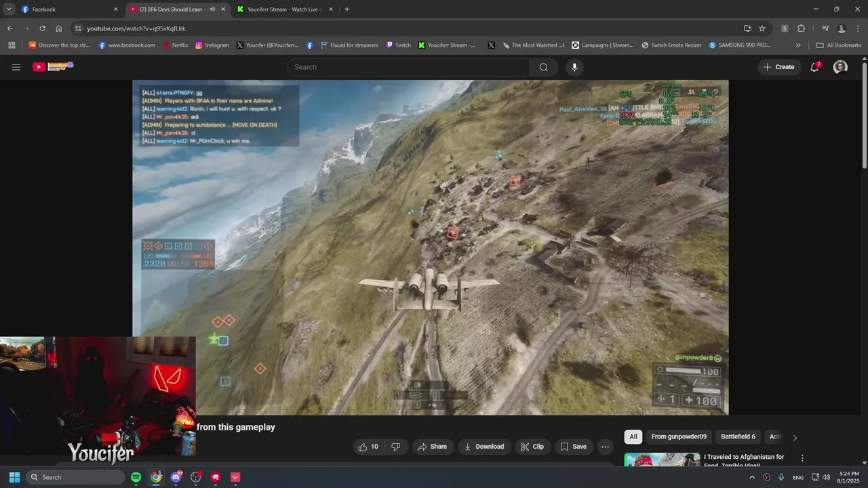Select the All filter chip
868x488 pixels.
pos(633,437)
